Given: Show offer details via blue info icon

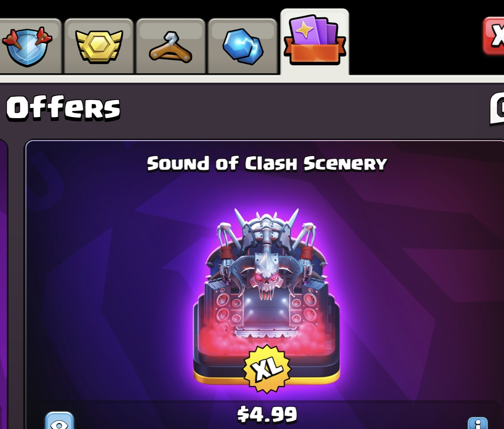Looking at the screenshot, I should tap(478, 423).
